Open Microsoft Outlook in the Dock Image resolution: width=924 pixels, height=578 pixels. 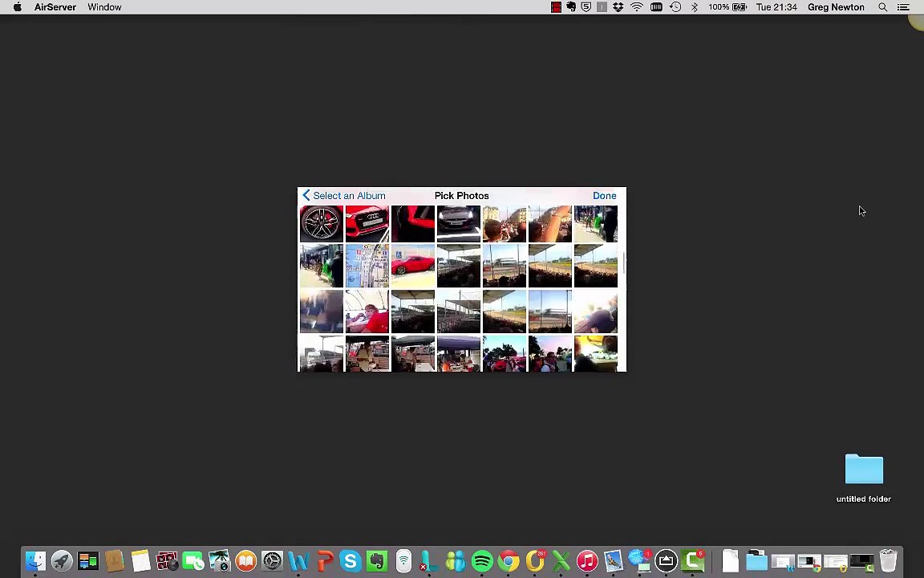(534, 561)
